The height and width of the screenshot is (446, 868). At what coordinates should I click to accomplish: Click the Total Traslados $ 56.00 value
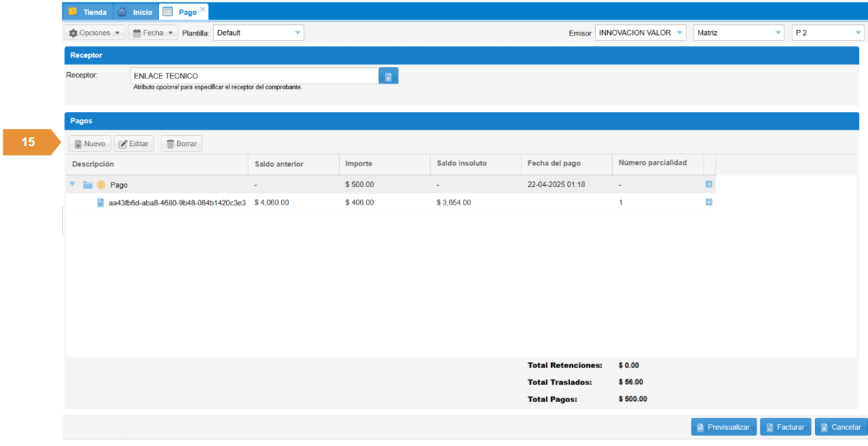tap(631, 382)
